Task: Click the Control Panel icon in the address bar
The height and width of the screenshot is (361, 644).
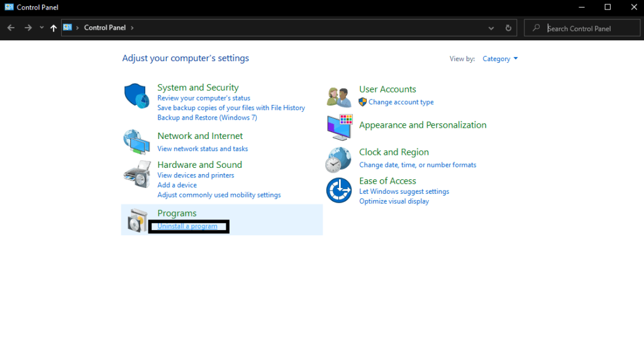Action: coord(67,28)
